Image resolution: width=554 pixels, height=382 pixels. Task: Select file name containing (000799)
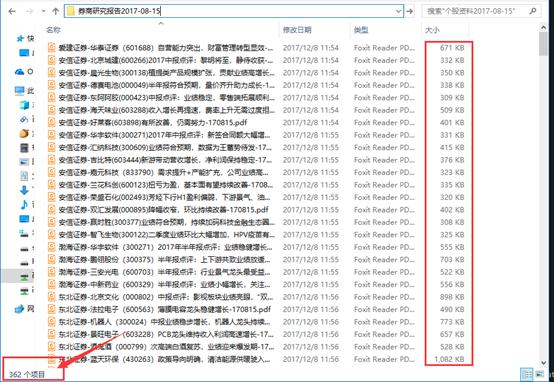tap(166, 347)
